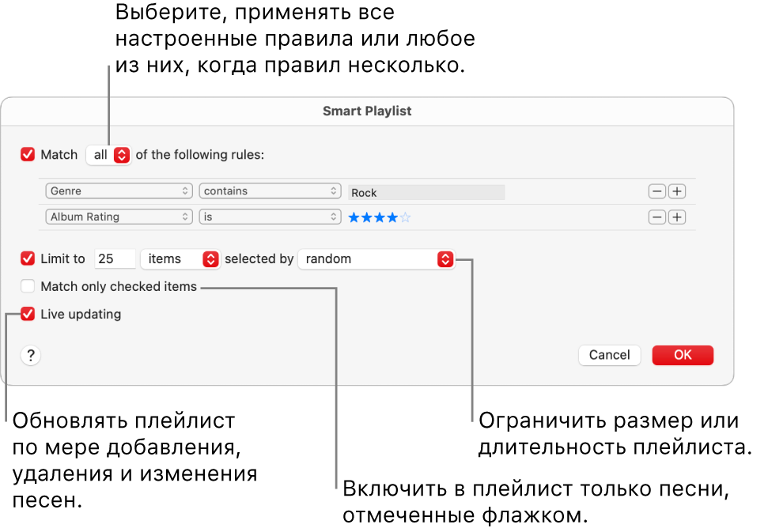Toggle the Live updating checkbox
This screenshot has height=532, width=768.
(x=28, y=314)
